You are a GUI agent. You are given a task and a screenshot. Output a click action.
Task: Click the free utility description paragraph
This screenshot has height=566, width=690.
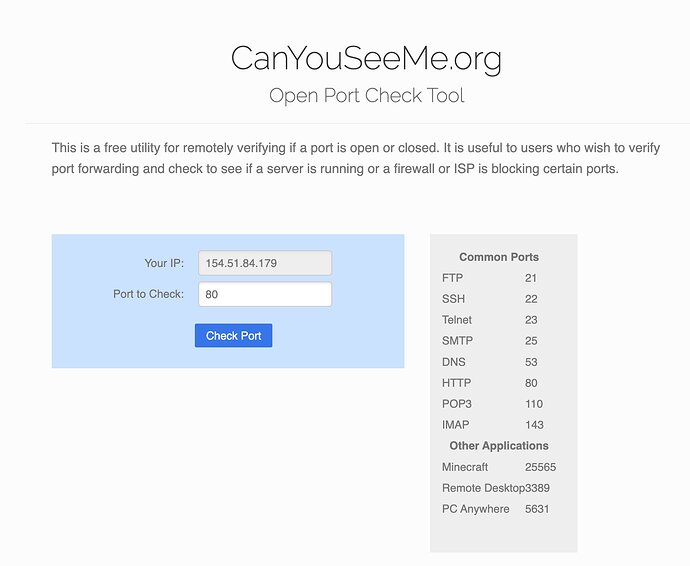click(x=356, y=158)
